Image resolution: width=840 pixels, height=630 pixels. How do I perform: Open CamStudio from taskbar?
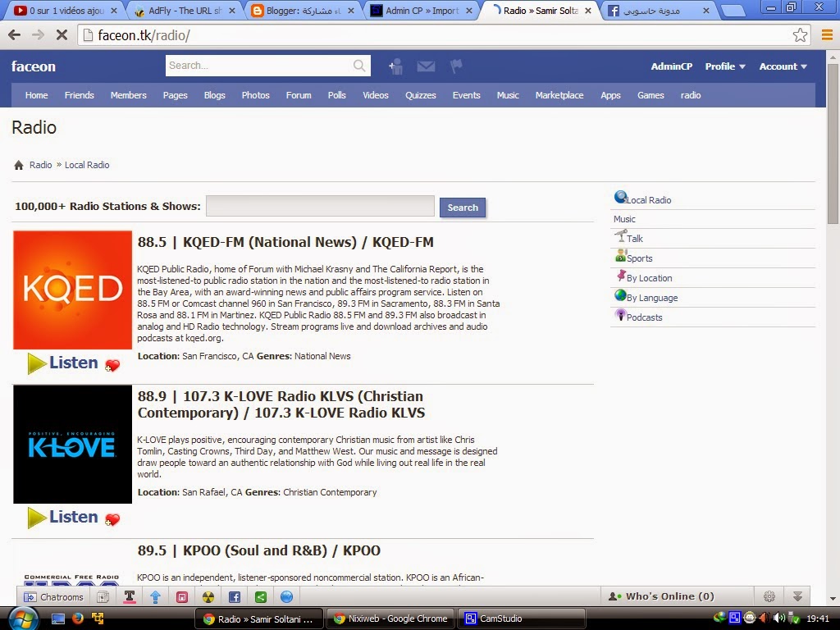click(519, 619)
